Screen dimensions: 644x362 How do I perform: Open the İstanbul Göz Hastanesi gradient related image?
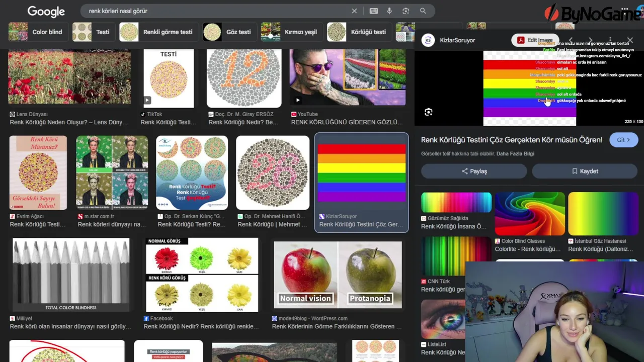[x=603, y=214]
